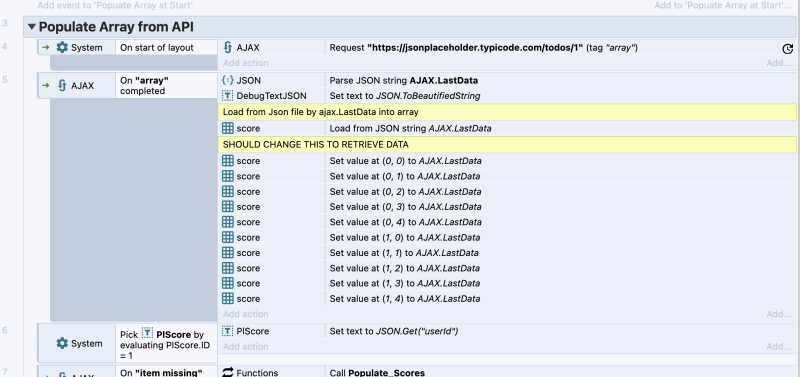Click the PlScore text icon in event 6 action

click(228, 331)
